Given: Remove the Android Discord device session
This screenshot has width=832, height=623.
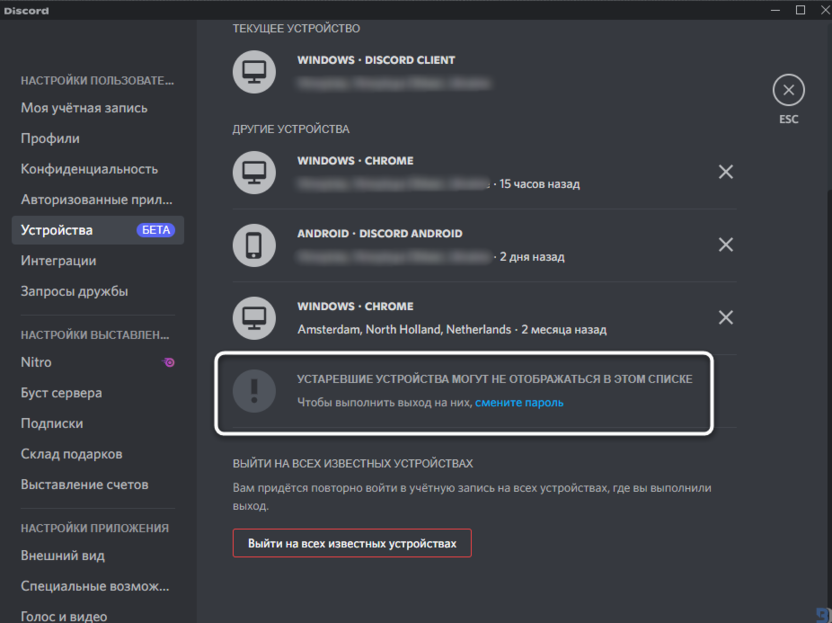Looking at the screenshot, I should point(725,245).
